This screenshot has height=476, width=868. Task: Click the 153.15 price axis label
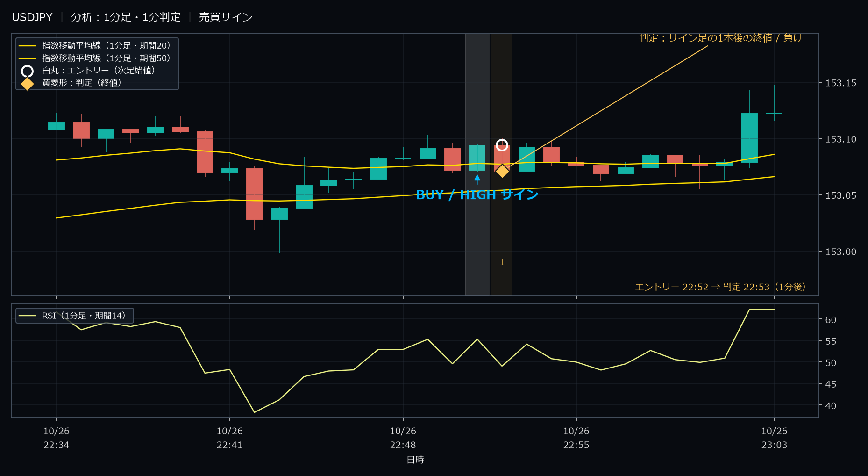click(x=841, y=83)
